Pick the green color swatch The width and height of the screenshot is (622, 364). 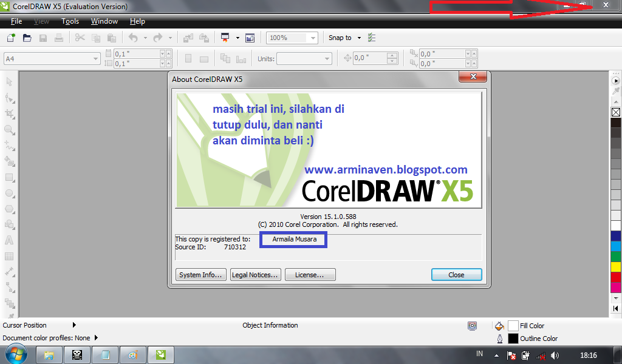tap(616, 256)
